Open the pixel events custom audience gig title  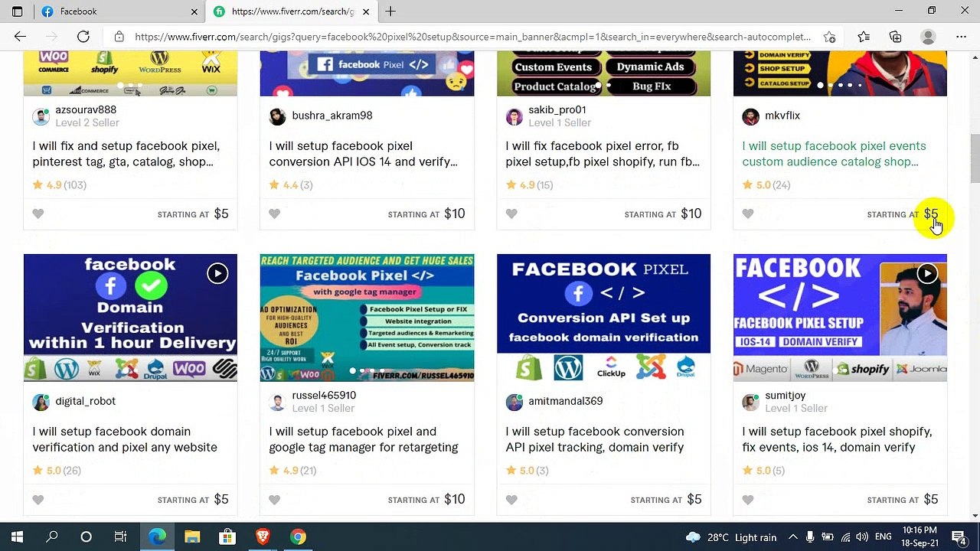834,154
